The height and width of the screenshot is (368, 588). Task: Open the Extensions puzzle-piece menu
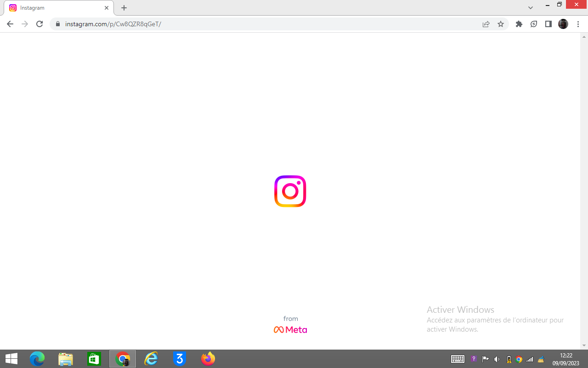tap(519, 24)
